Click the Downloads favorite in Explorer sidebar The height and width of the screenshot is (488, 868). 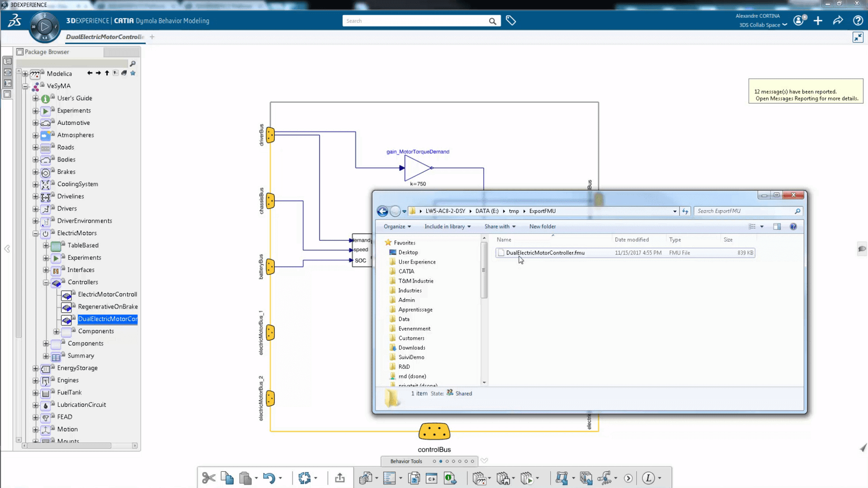[411, 347]
